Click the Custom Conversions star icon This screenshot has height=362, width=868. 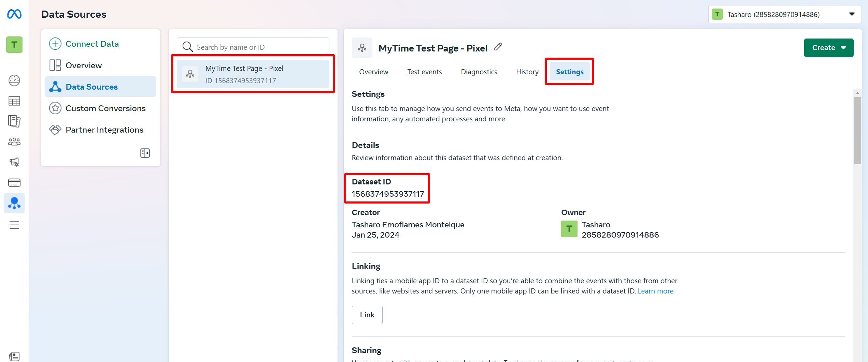point(55,108)
